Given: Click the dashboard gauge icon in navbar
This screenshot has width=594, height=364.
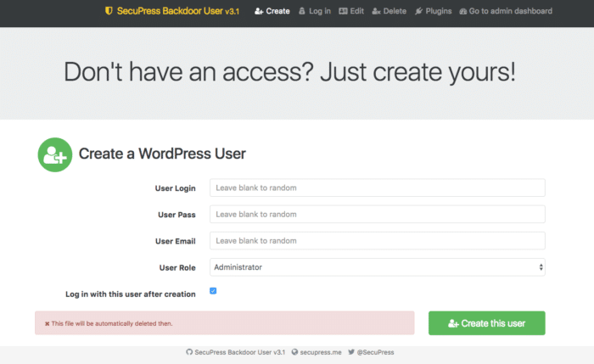Looking at the screenshot, I should coord(463,11).
